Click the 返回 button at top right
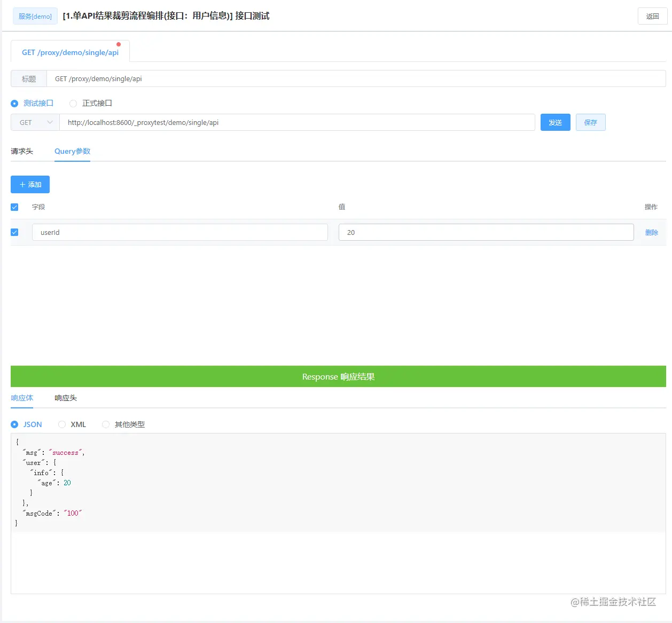 [x=652, y=16]
